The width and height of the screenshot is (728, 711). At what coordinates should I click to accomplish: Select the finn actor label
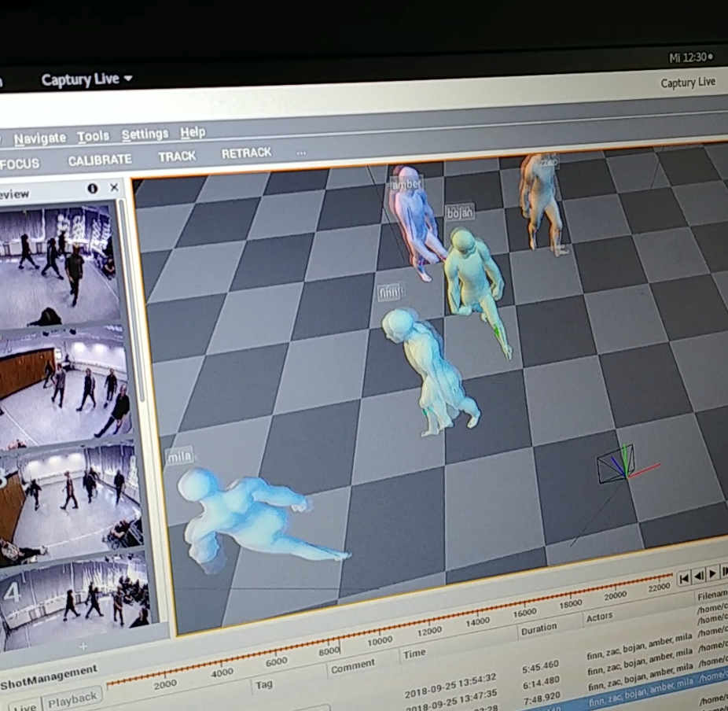tap(389, 293)
